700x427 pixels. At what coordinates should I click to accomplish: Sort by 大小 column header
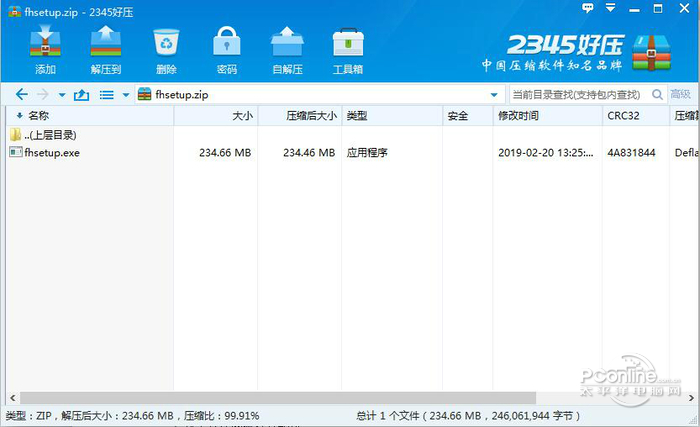216,116
